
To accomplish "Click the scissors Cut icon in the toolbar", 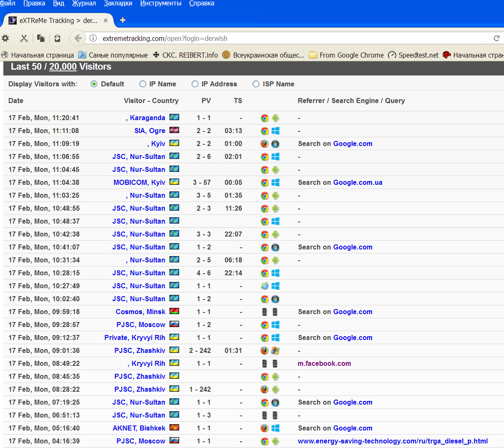I will 24,38.
